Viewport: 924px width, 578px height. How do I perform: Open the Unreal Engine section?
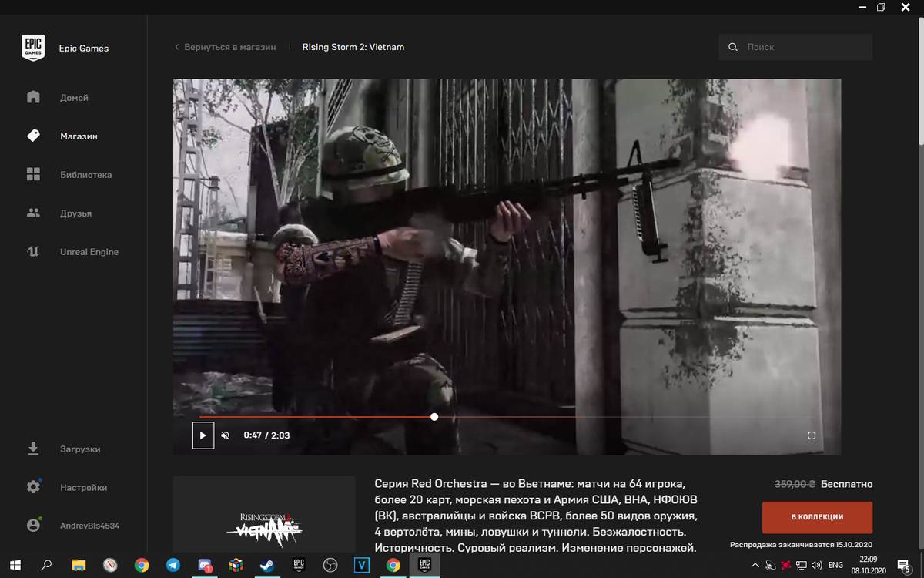click(73, 252)
